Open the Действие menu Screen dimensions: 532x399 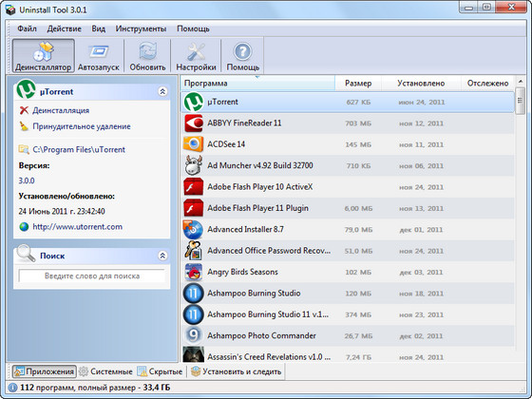(x=65, y=28)
